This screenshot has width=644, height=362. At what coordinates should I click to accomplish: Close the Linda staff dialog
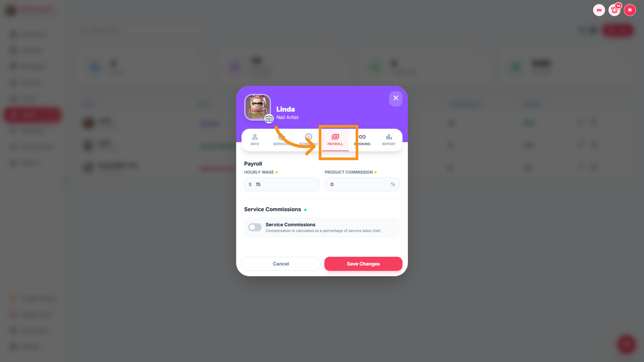point(396,98)
